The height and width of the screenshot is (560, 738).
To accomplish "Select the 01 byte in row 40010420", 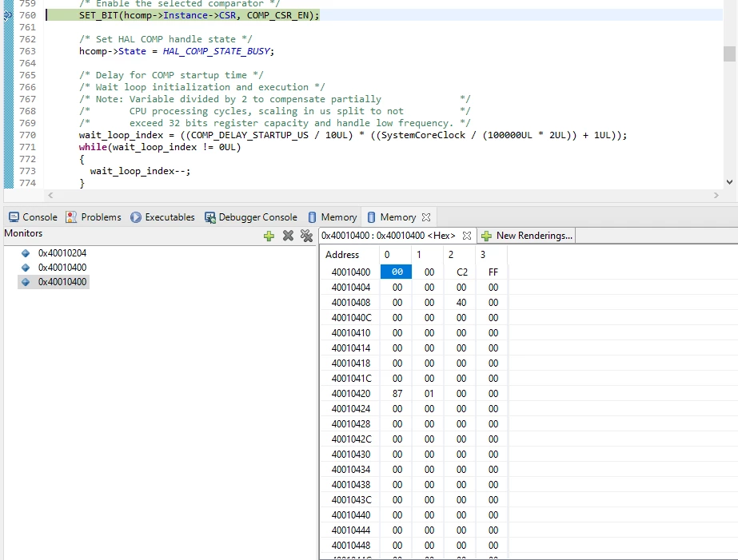I will pyautogui.click(x=429, y=394).
